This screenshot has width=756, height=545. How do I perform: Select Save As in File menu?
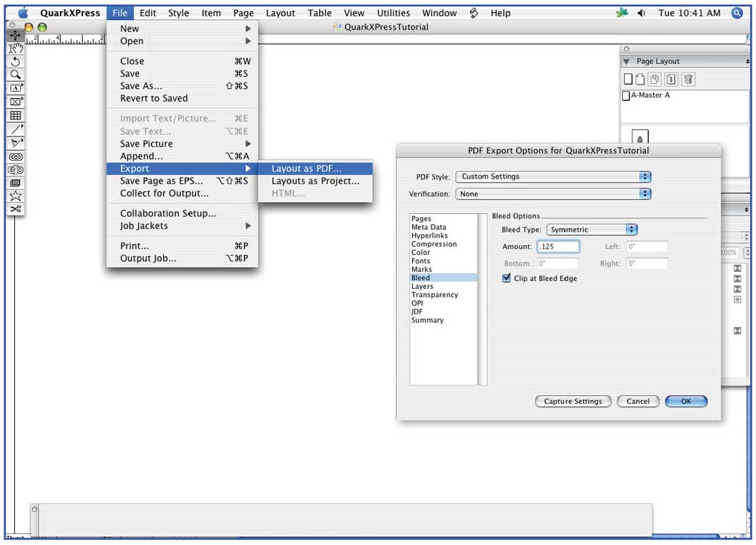click(182, 86)
